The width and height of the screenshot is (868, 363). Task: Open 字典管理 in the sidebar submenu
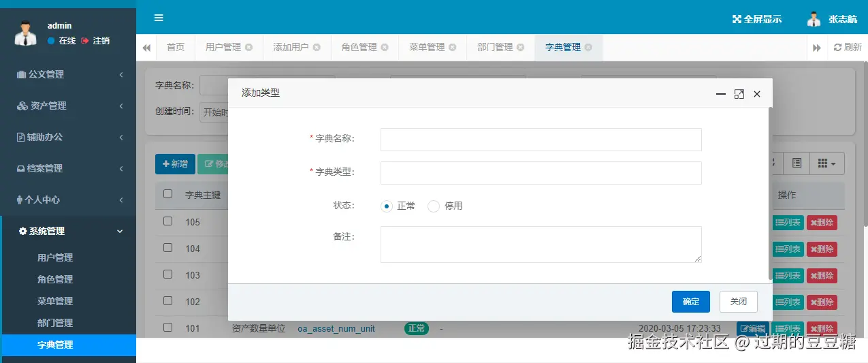(x=68, y=345)
